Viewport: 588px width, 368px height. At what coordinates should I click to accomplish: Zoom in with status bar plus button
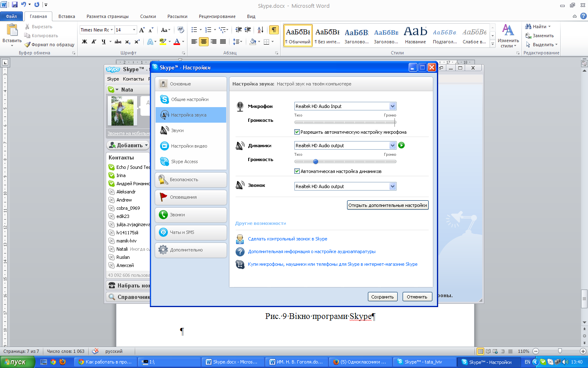click(583, 351)
